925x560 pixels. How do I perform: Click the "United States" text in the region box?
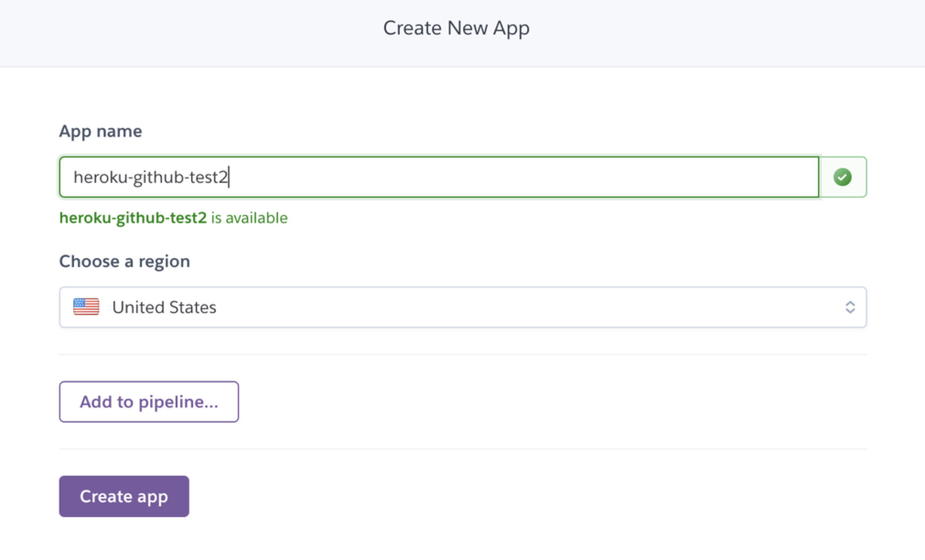164,307
